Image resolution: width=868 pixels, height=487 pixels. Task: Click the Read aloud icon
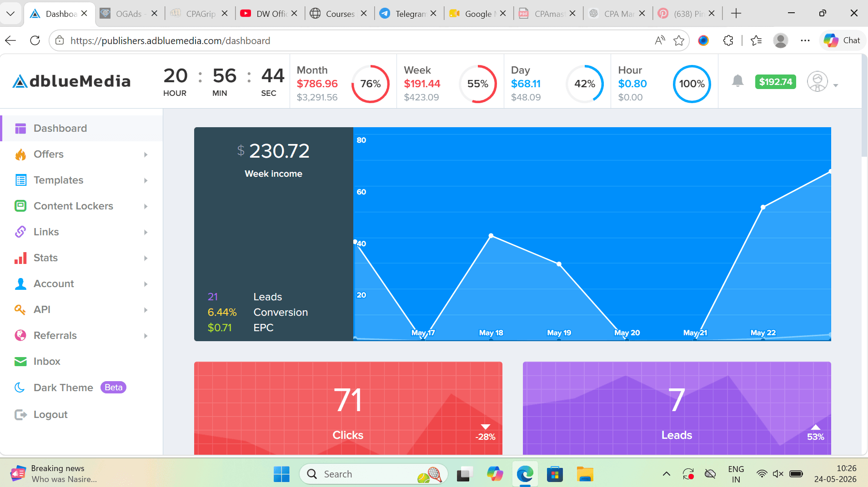pyautogui.click(x=660, y=40)
